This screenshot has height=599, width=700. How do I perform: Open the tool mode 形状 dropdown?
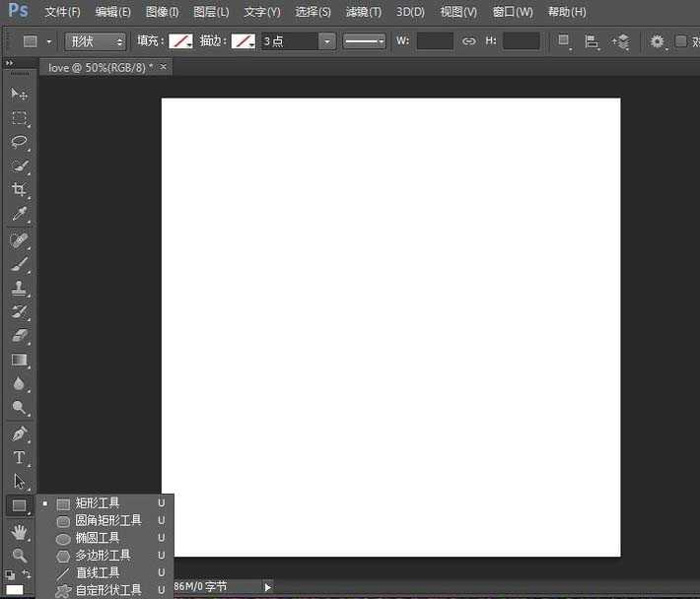96,41
